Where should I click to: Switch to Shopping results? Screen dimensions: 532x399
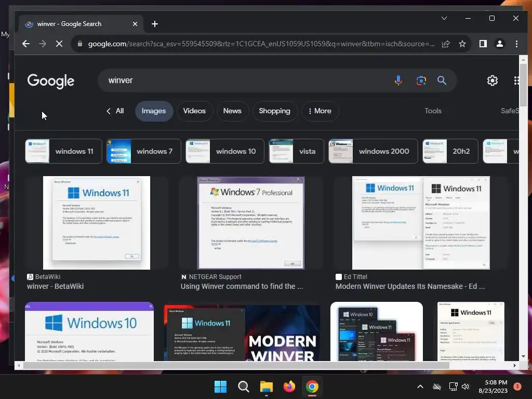click(275, 111)
